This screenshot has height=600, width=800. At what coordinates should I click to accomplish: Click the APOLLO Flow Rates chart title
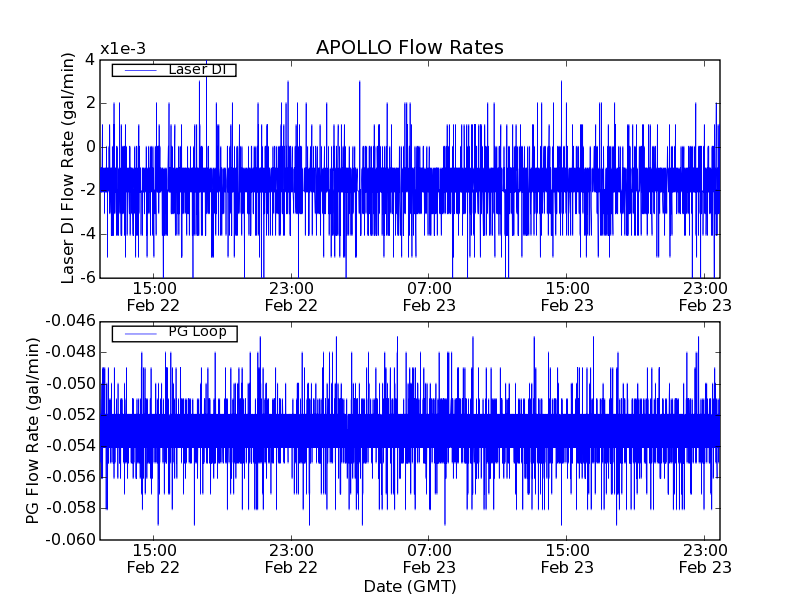pos(409,48)
